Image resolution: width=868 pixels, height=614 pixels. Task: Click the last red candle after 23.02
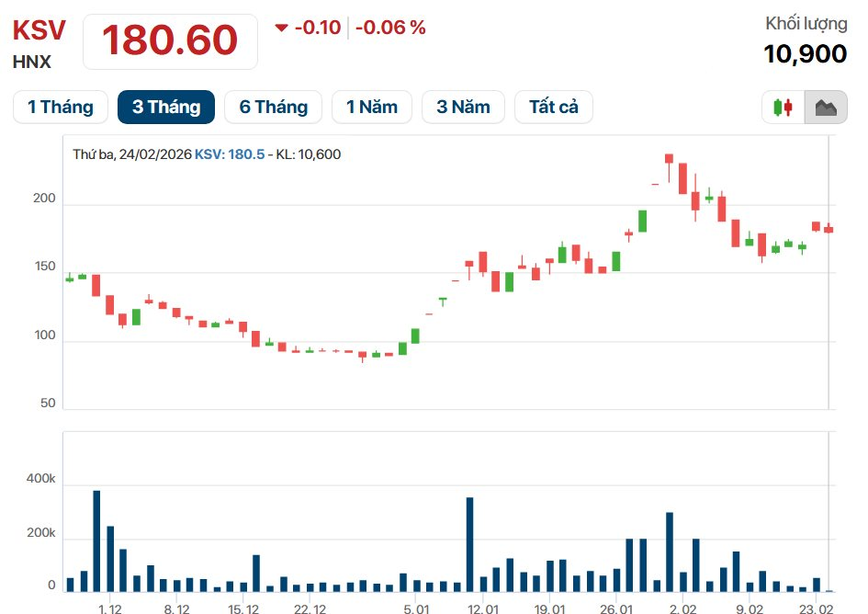click(829, 229)
